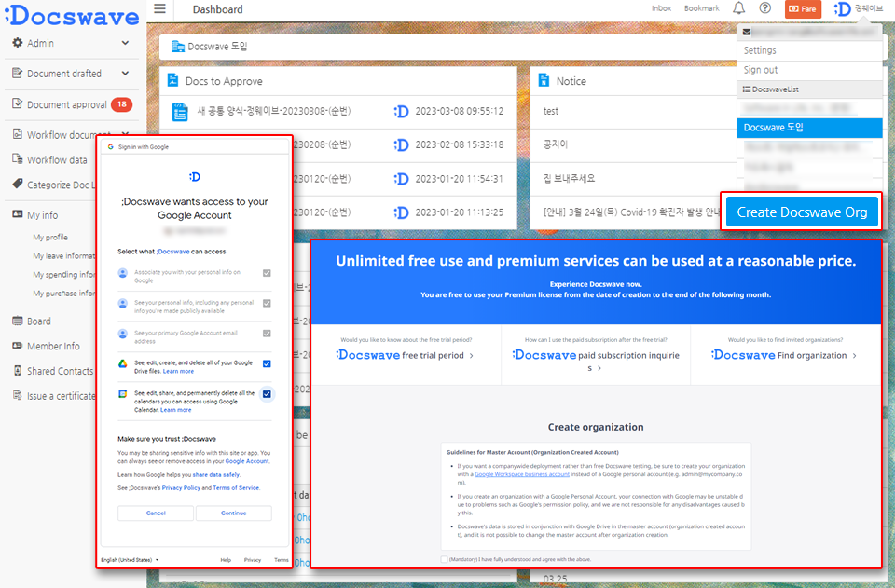
Task: Click the Document approval badge showing 18
Action: pos(121,104)
